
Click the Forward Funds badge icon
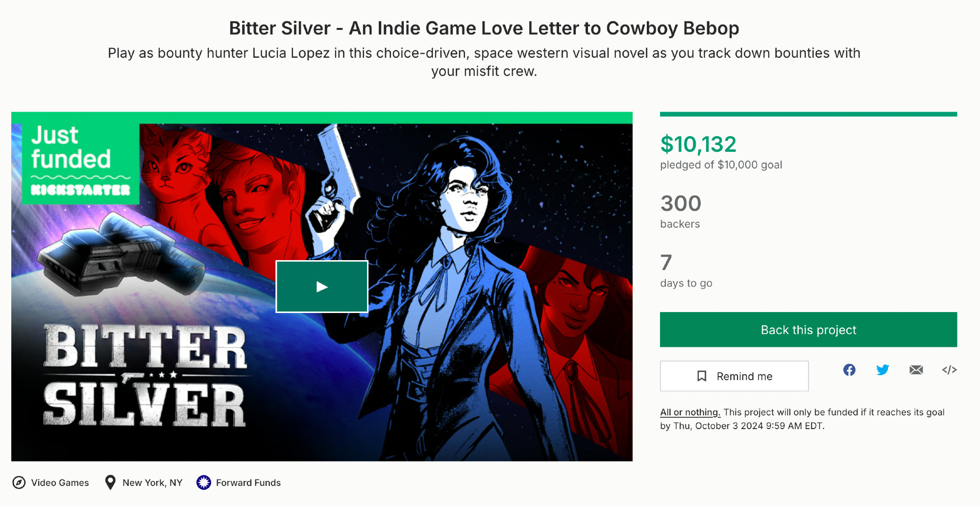[x=204, y=482]
